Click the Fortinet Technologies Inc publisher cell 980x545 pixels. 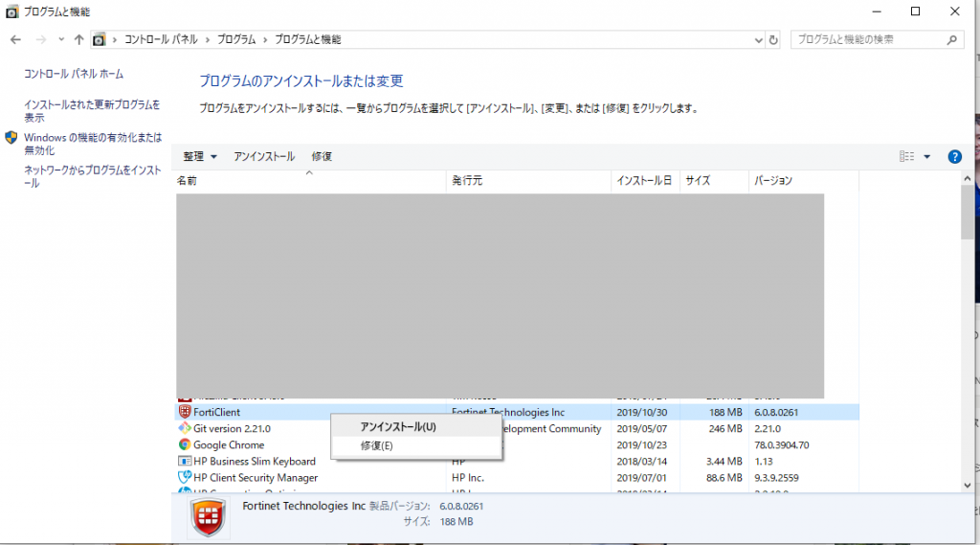click(x=507, y=412)
